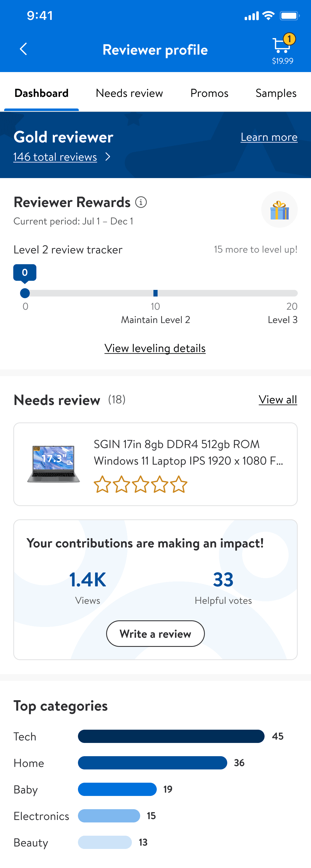Switch to the Needs review tab
Screen dimensions: 311x868
[x=129, y=93]
